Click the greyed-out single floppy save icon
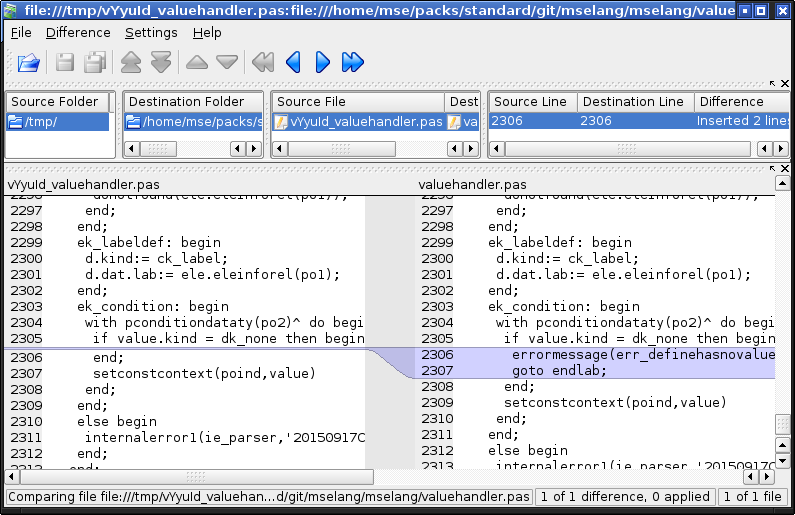 (66, 63)
